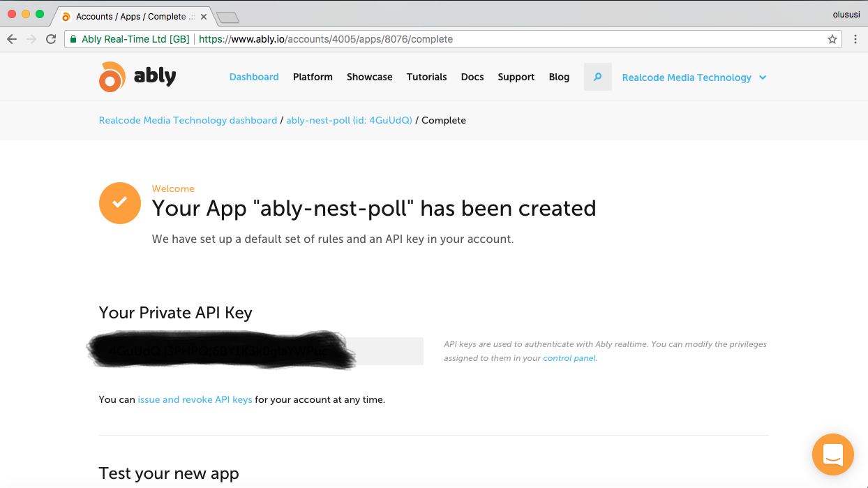Open the Showcase nav item
868x488 pixels.
coord(370,77)
